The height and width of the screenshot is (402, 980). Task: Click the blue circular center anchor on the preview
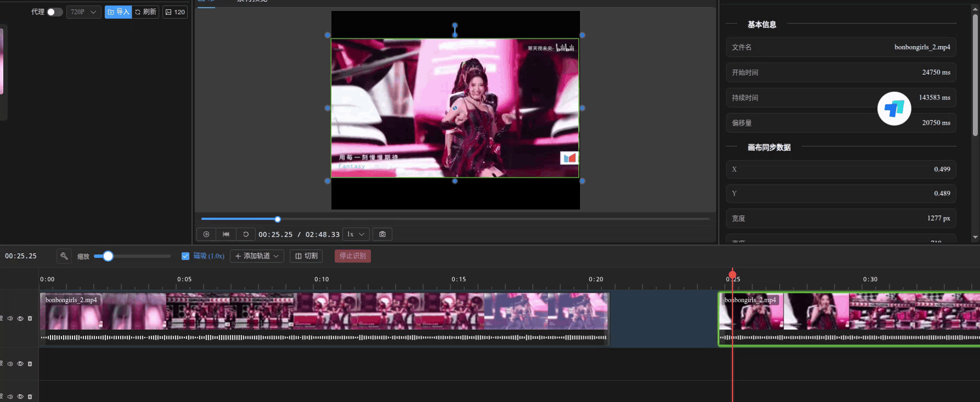pos(455,108)
